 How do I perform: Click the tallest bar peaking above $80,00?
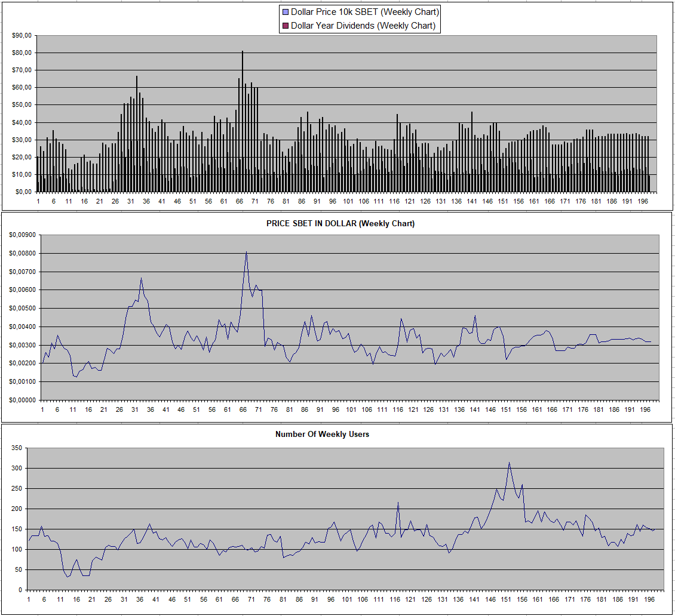pyautogui.click(x=243, y=121)
